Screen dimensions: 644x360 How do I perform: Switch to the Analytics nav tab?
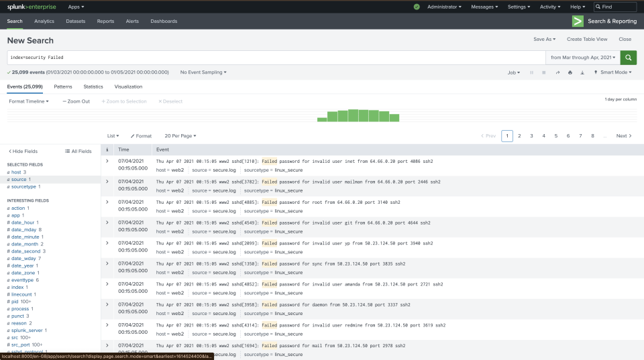[44, 21]
